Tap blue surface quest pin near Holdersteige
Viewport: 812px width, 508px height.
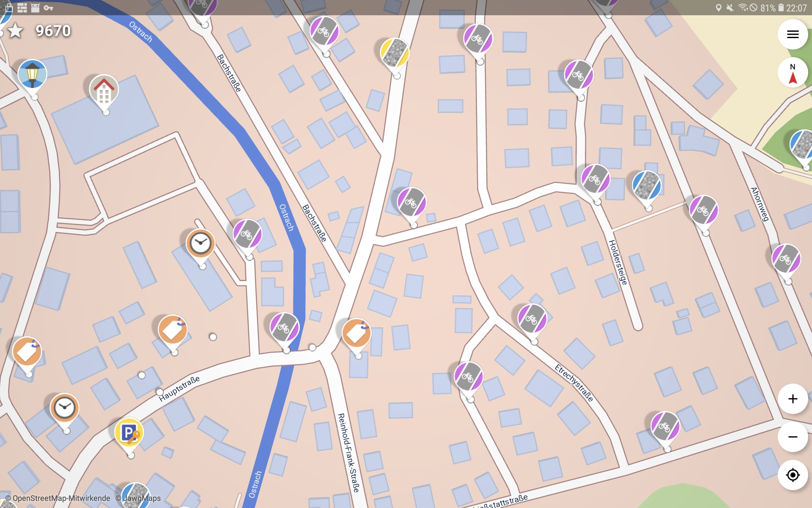pyautogui.click(x=647, y=185)
